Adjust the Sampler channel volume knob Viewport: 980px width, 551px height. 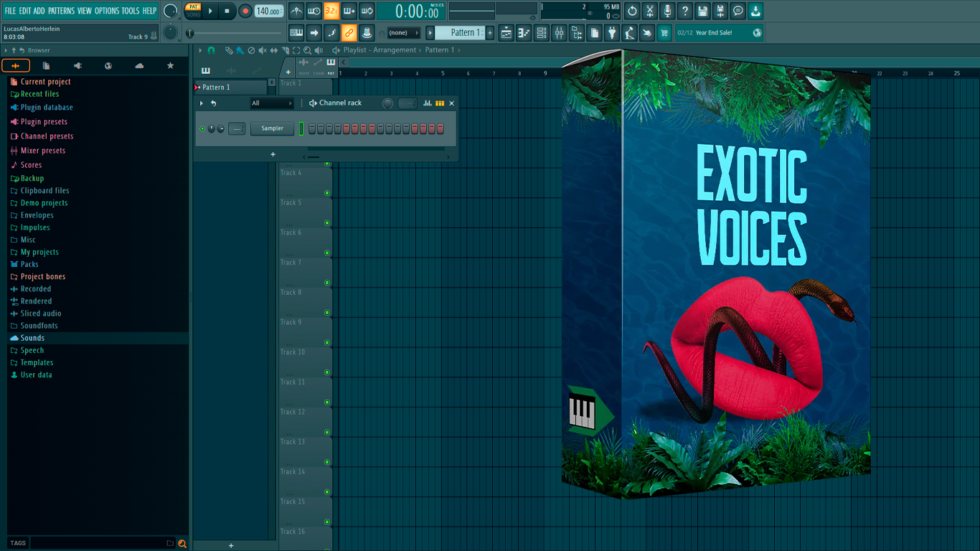tap(220, 128)
